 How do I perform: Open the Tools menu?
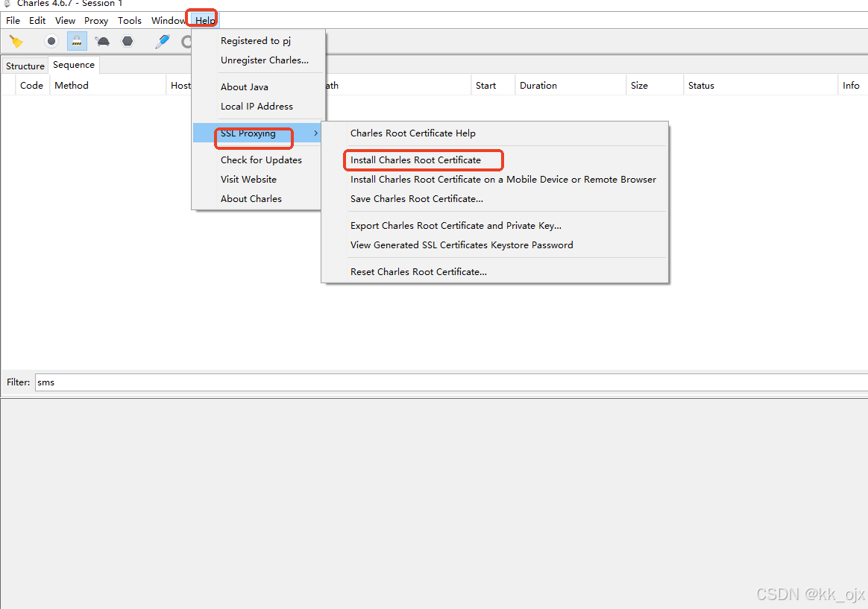[130, 20]
